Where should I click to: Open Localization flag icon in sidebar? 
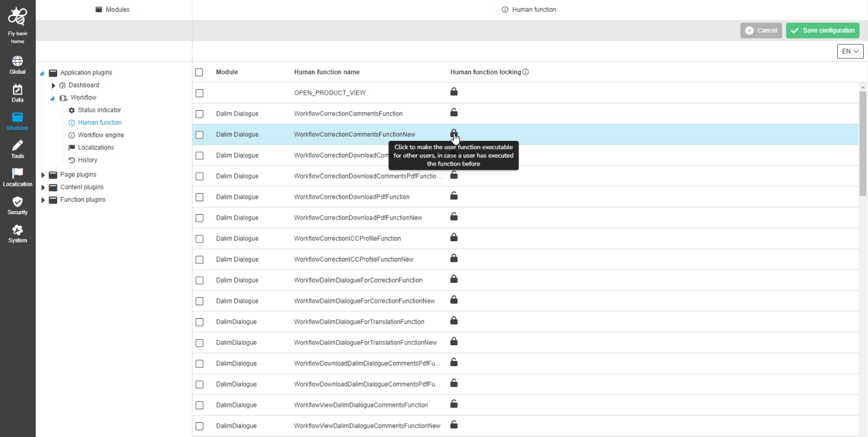tap(17, 174)
